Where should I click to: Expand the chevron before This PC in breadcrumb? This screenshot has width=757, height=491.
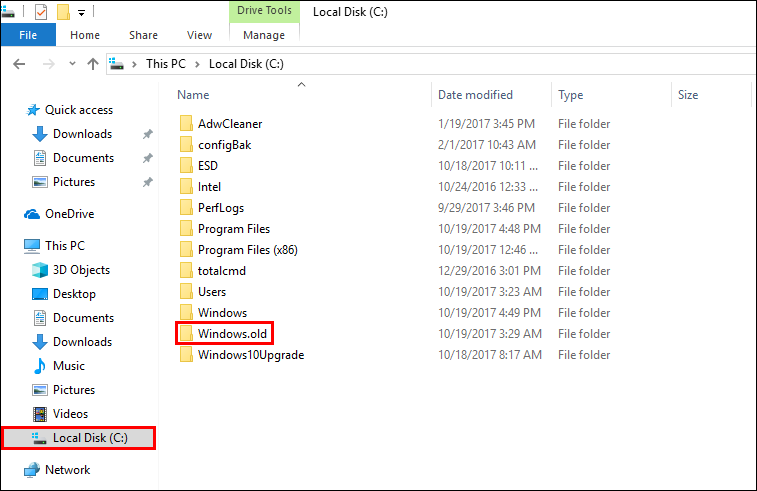tap(134, 64)
